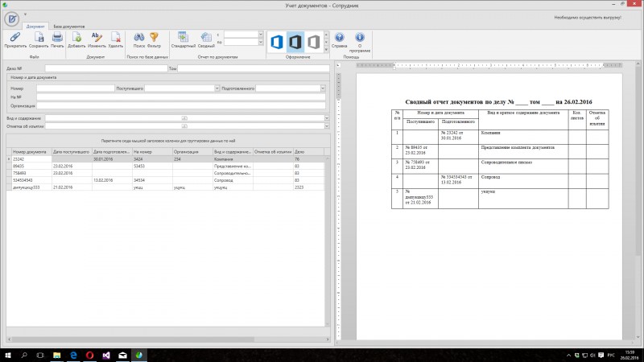
Task: Open Task View on the taskbar
Action: tap(40, 355)
